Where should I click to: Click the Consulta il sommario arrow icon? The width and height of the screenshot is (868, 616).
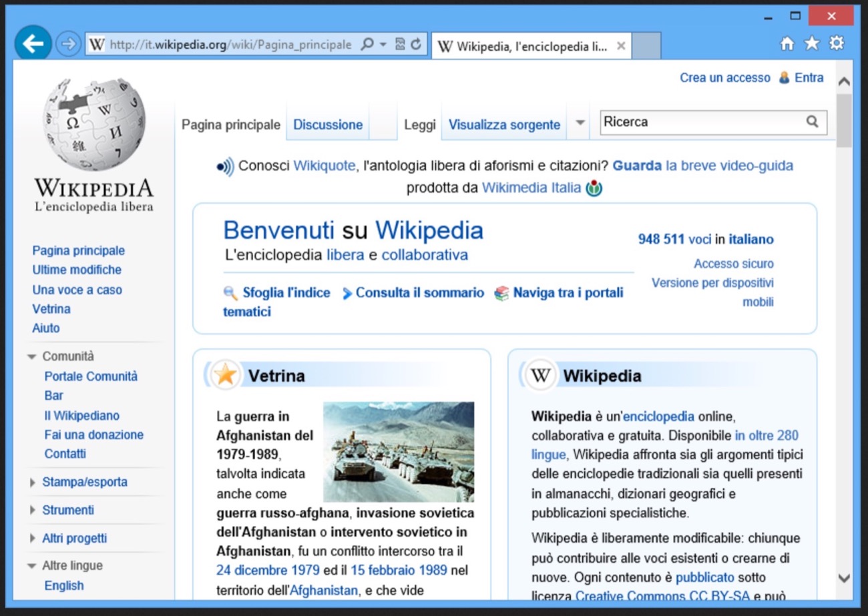pyautogui.click(x=347, y=294)
